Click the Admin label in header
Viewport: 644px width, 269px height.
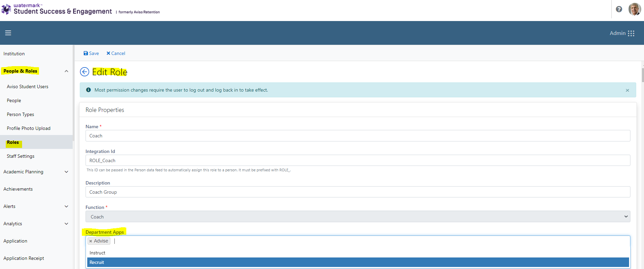(x=618, y=33)
